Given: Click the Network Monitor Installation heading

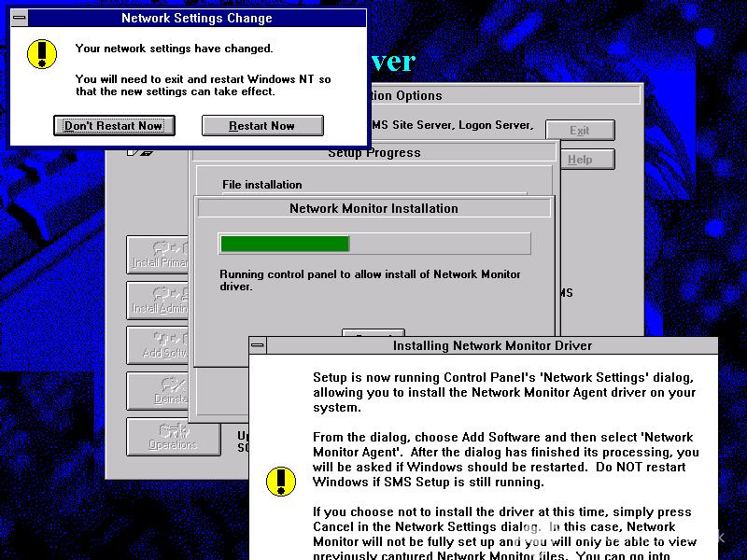Looking at the screenshot, I should coord(374,208).
